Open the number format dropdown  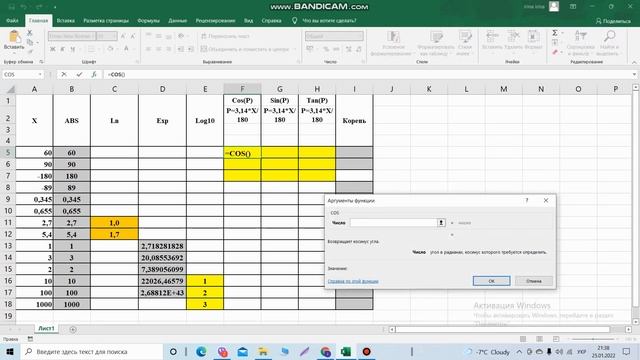click(360, 36)
